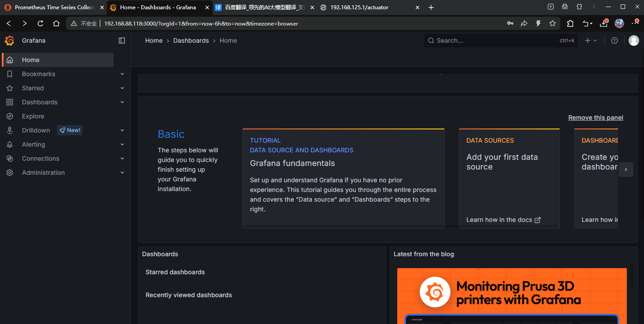This screenshot has width=644, height=324.
Task: Click the password key icon in address bar
Action: (x=510, y=23)
